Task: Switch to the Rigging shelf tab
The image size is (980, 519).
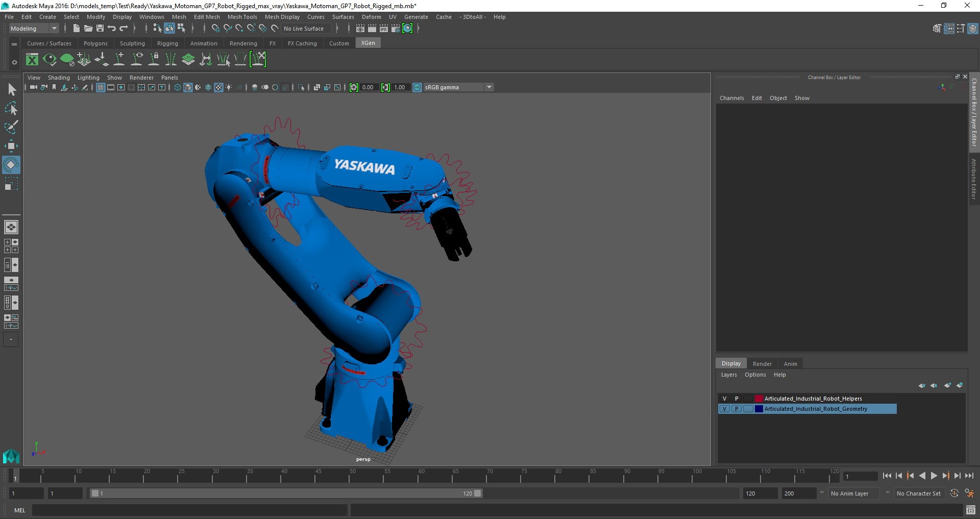Action: pos(167,43)
